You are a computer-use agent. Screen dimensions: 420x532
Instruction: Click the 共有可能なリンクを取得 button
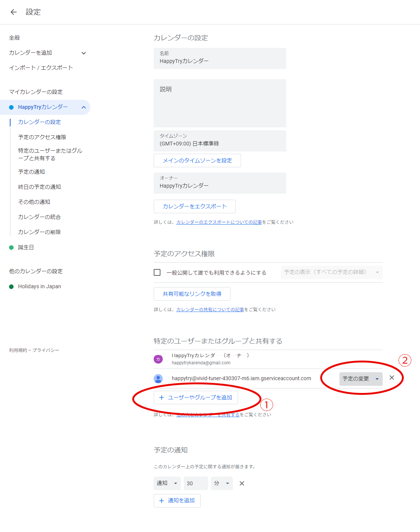[x=192, y=294]
